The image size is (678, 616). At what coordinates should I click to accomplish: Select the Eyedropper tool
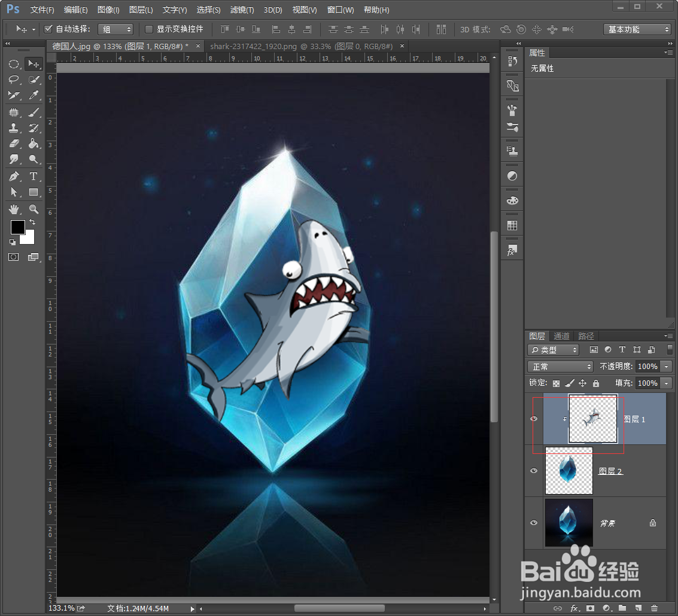pyautogui.click(x=34, y=94)
